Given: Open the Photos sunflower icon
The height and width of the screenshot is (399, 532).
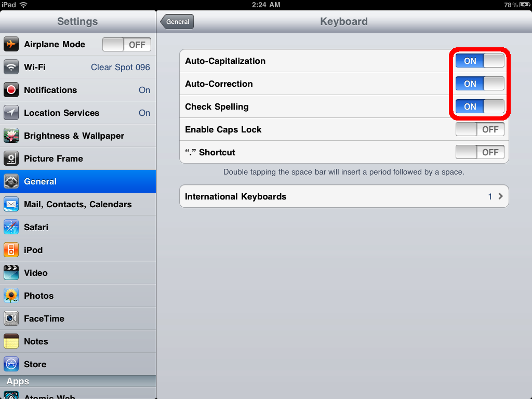Looking at the screenshot, I should [11, 296].
